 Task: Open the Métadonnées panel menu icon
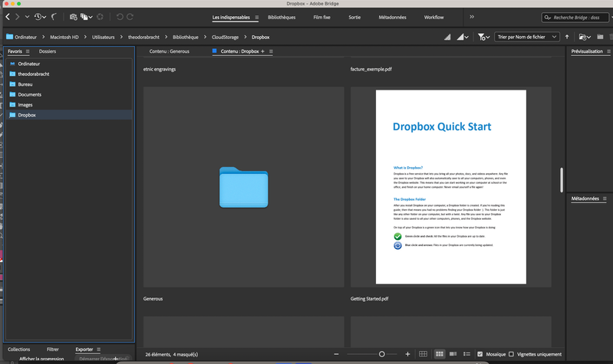point(605,198)
